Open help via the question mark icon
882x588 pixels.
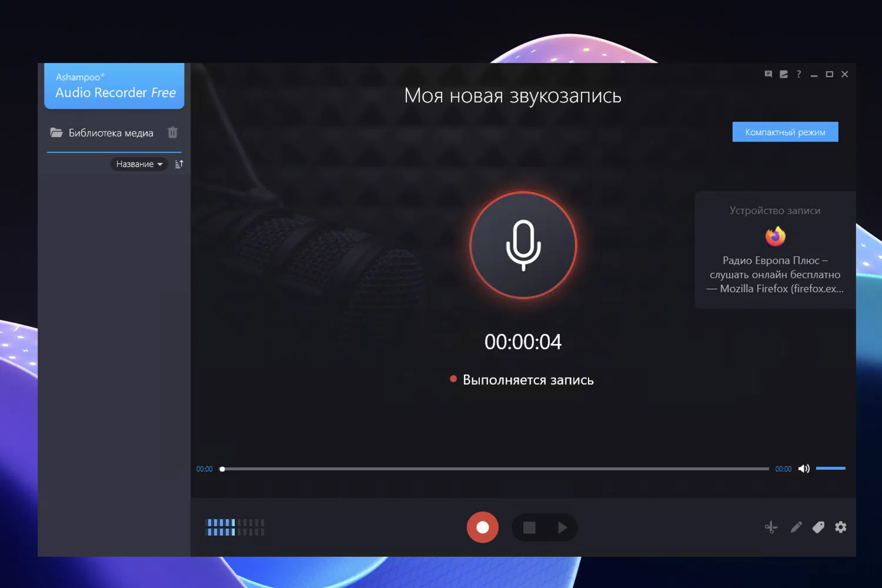point(799,74)
